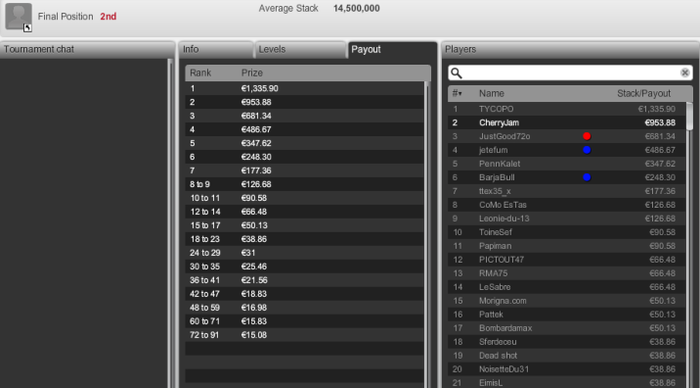Type in the player search box
Viewport: 700px width, 388px height.
(571, 73)
